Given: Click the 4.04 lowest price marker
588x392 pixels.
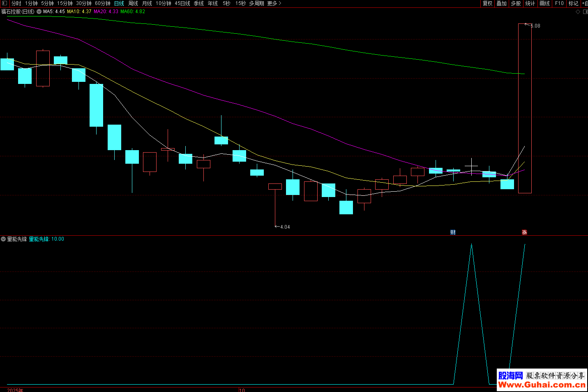Looking at the screenshot, I should pos(285,227).
